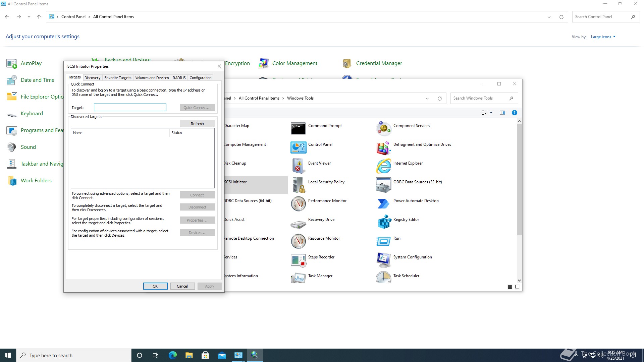Open Component Services icon
644x362 pixels.
click(x=383, y=128)
